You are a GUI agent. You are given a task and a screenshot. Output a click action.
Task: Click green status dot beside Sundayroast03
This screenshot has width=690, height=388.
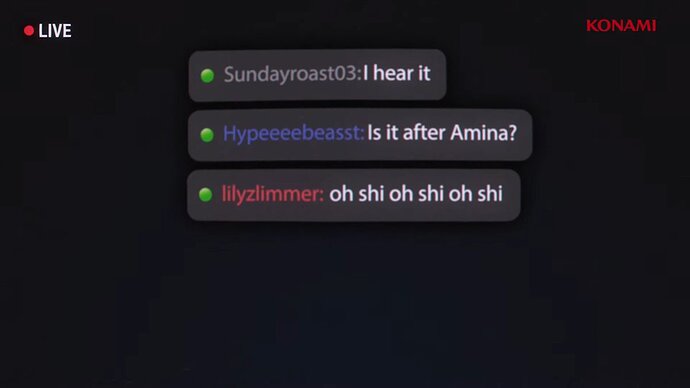click(x=207, y=76)
